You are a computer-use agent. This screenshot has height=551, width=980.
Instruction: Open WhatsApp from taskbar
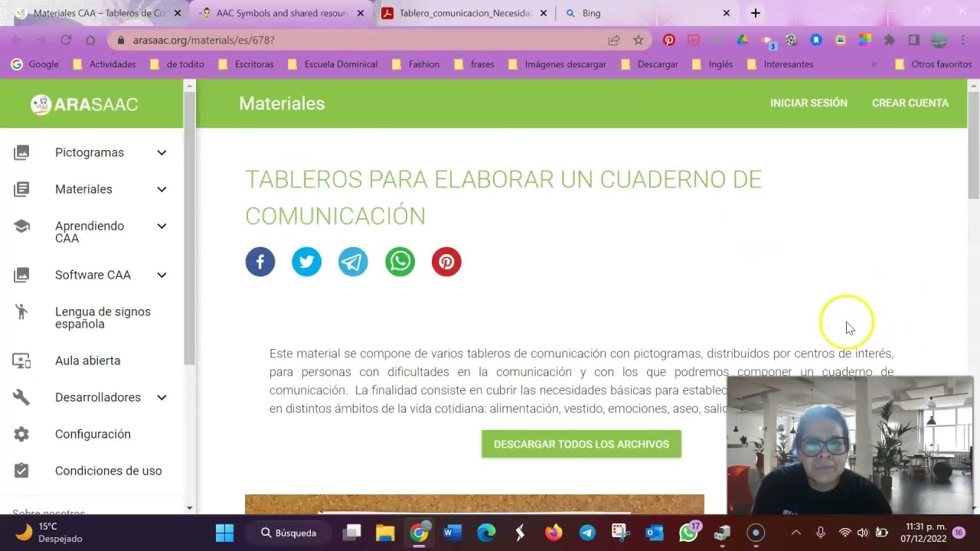pos(689,533)
